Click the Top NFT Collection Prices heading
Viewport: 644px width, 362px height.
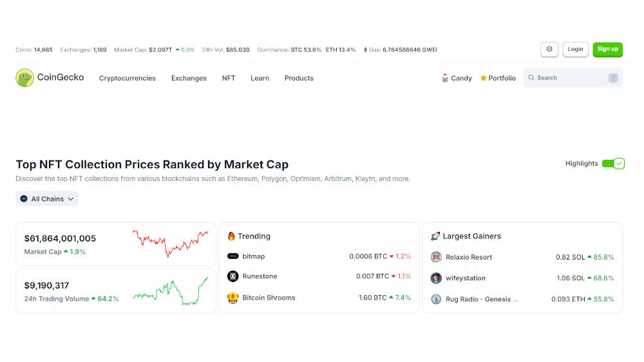(152, 164)
